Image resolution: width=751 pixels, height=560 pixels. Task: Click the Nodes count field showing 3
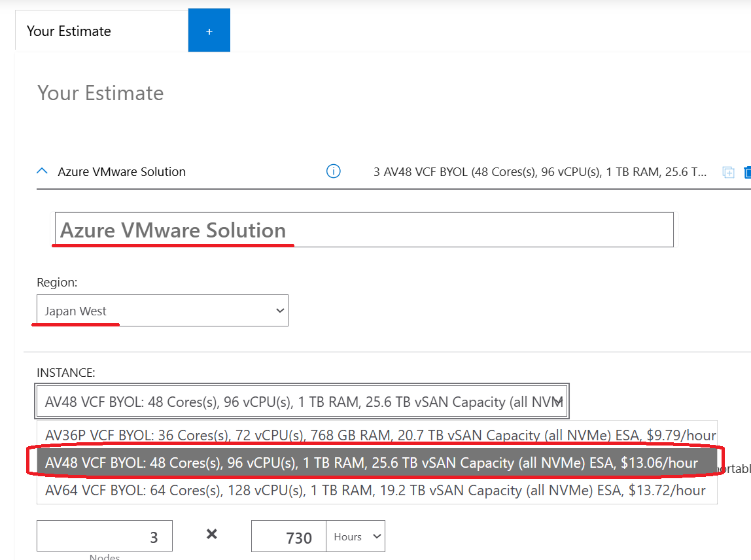click(105, 536)
